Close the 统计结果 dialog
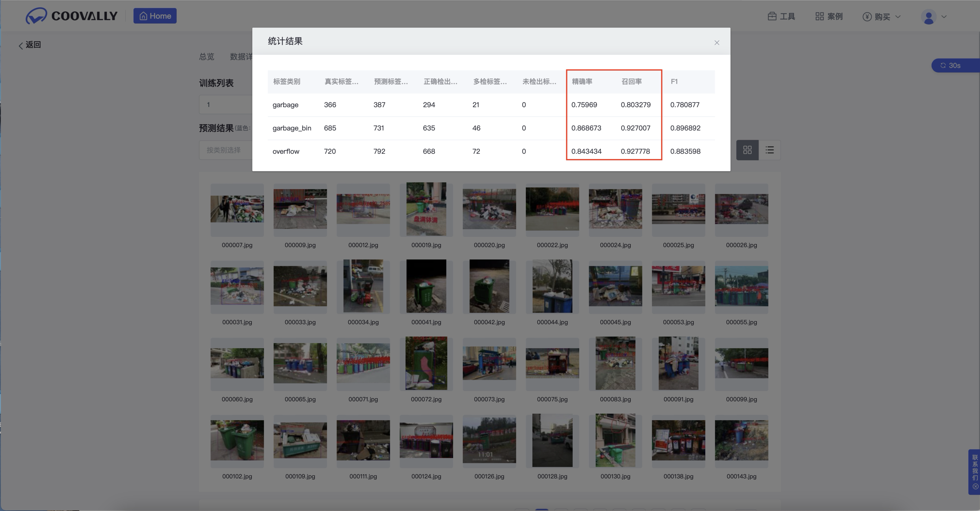This screenshot has width=980, height=511. (717, 43)
